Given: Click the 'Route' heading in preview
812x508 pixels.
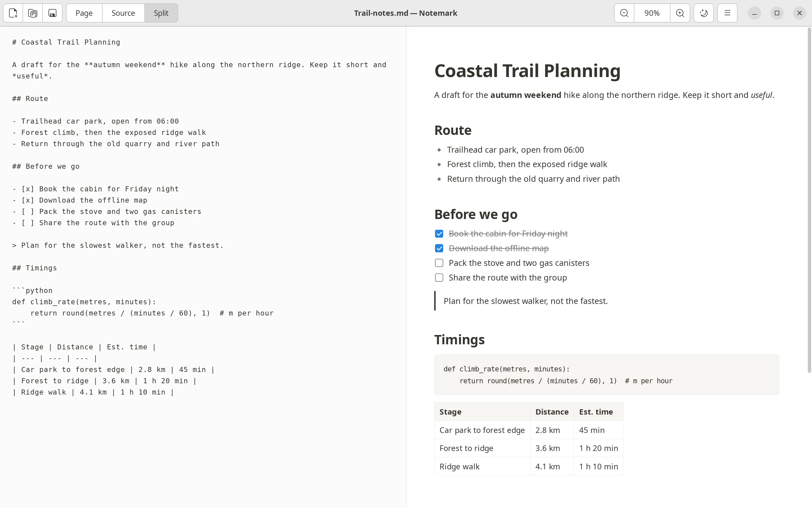Looking at the screenshot, I should point(453,130).
